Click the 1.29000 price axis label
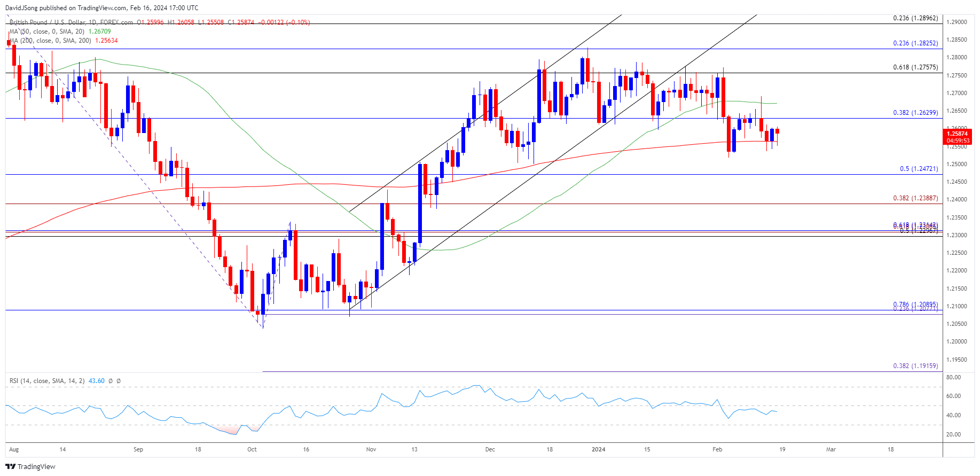 point(957,22)
